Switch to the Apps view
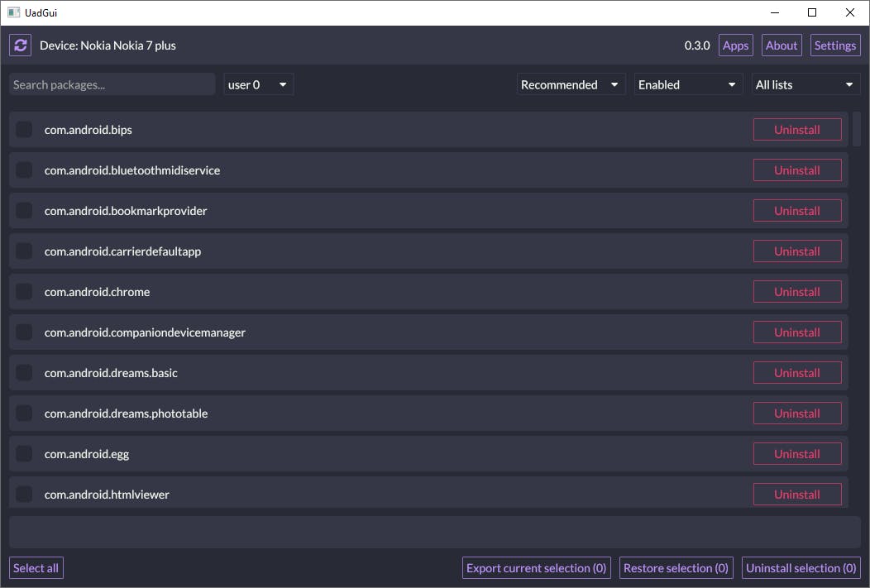870x588 pixels. [x=736, y=45]
